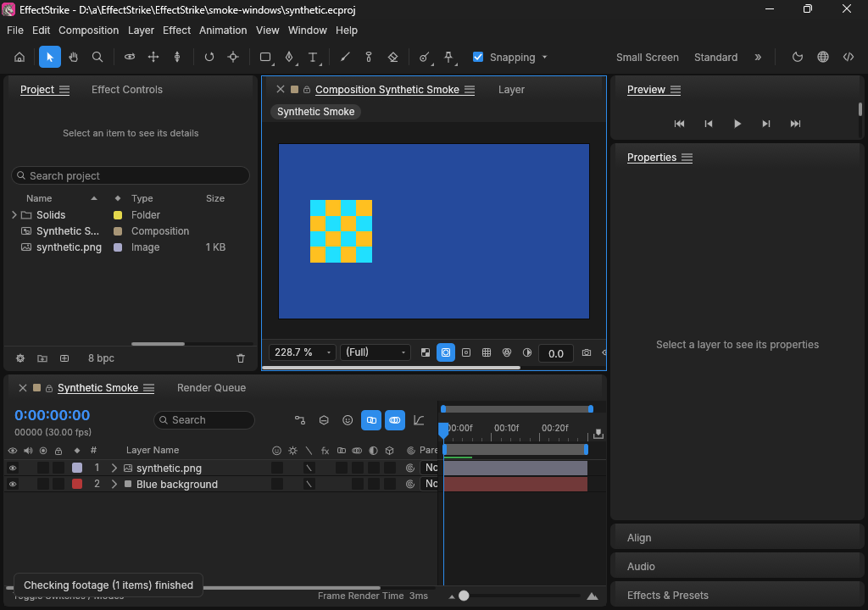Open the Snapping options dropdown arrow

pos(545,57)
